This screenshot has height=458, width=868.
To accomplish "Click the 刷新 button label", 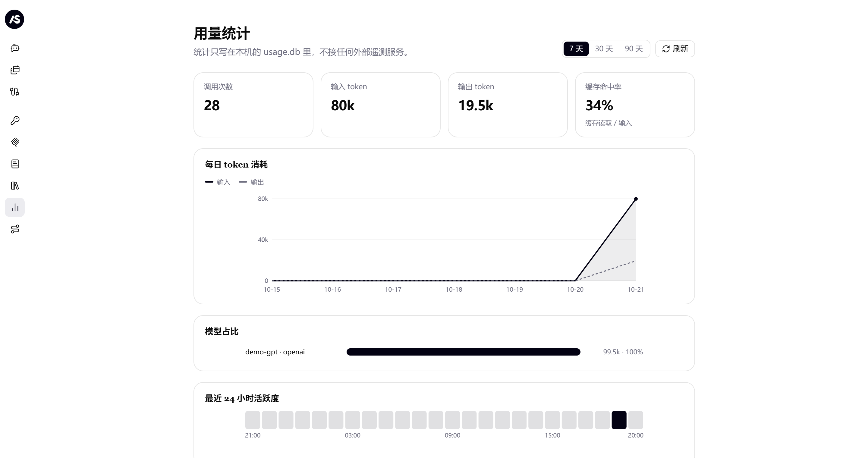I will (x=680, y=49).
